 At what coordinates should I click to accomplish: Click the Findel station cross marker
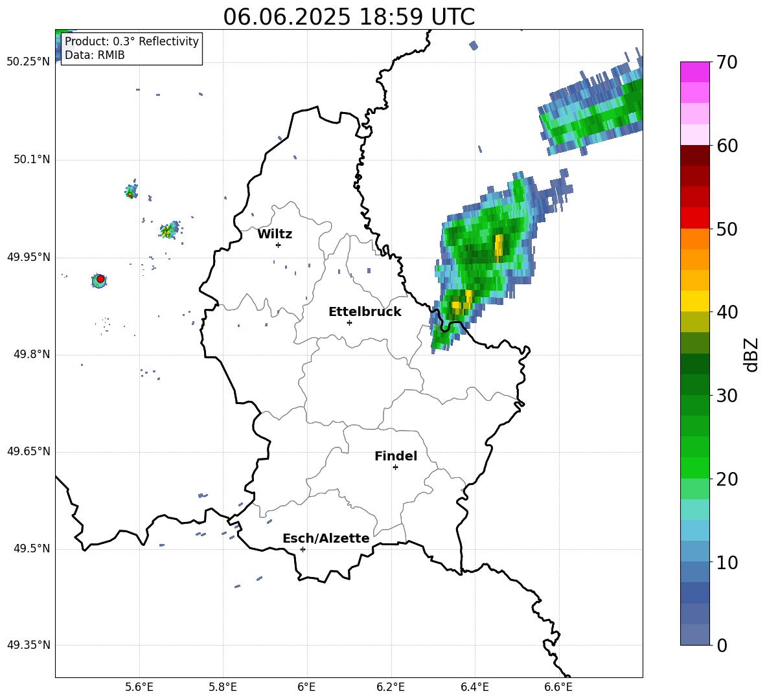coord(395,468)
